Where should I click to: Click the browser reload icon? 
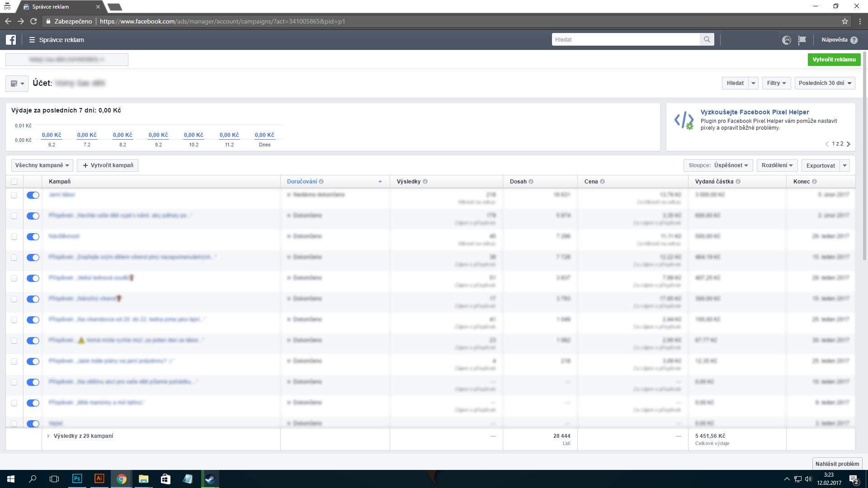point(33,21)
